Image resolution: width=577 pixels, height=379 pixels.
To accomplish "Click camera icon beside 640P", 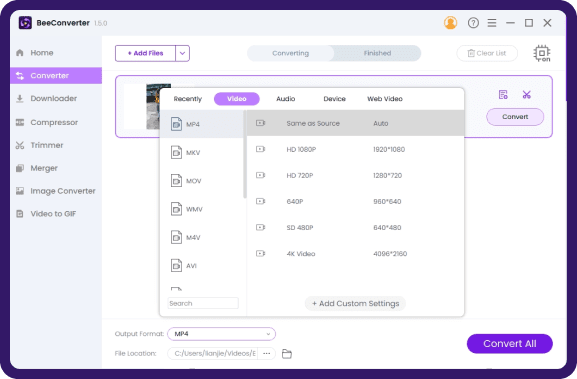I will click(261, 201).
